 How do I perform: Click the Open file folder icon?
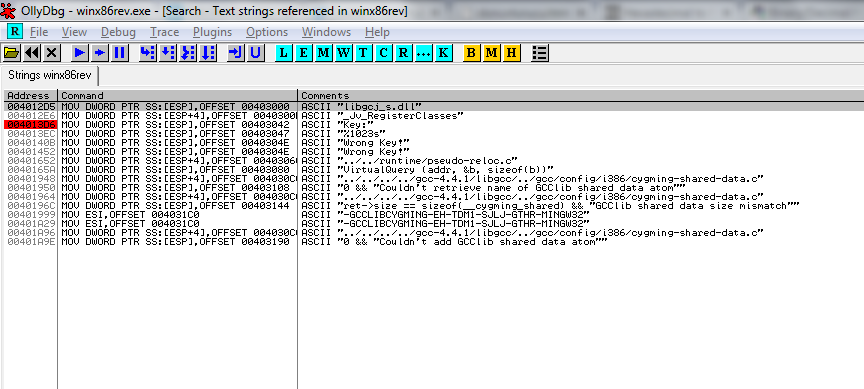[12, 52]
